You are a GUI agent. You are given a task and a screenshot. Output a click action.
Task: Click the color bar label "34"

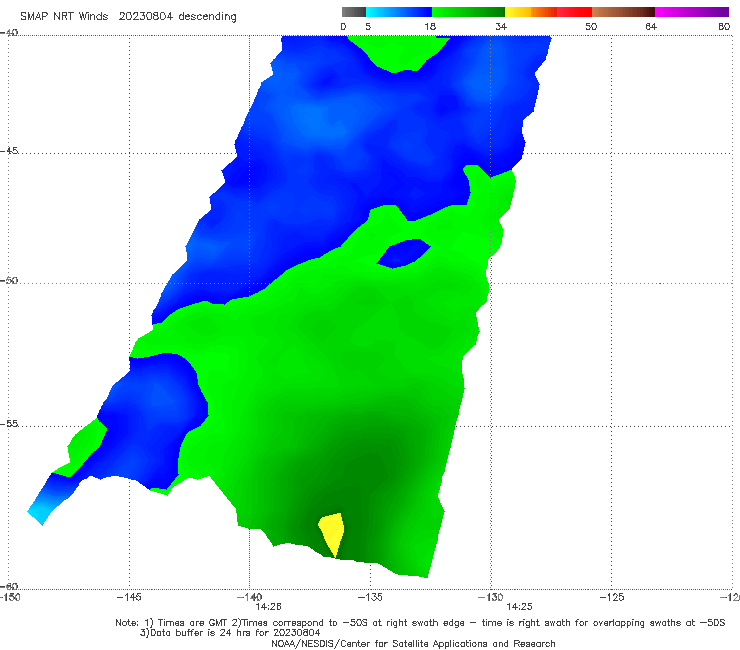[501, 26]
